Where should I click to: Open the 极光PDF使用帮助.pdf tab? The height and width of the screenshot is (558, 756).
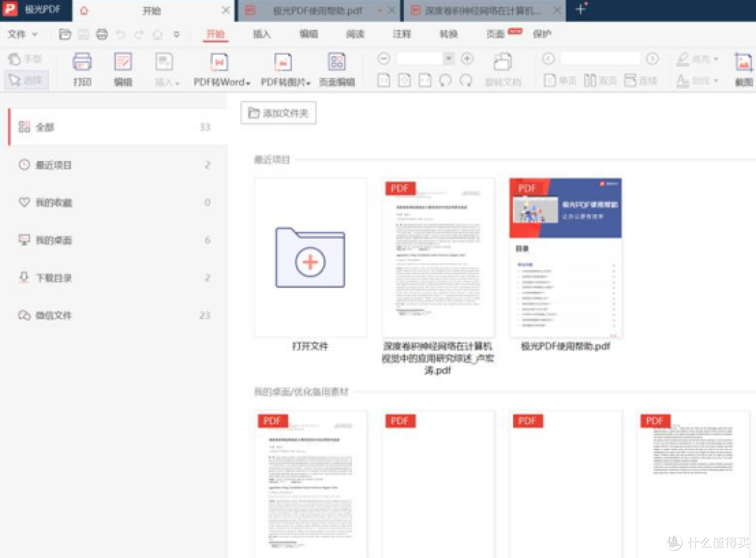coord(317,11)
